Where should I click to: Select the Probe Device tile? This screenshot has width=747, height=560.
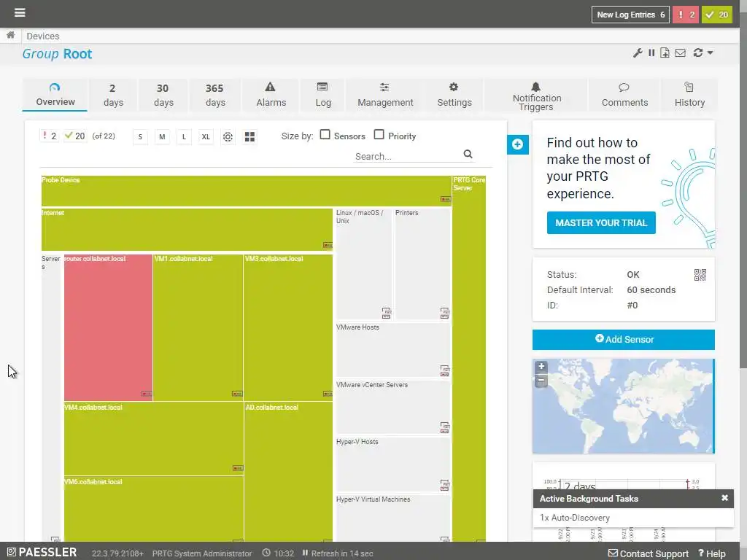click(247, 190)
